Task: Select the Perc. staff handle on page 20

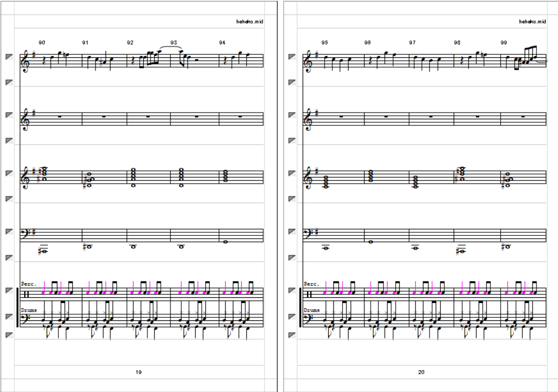Action: 292,291
